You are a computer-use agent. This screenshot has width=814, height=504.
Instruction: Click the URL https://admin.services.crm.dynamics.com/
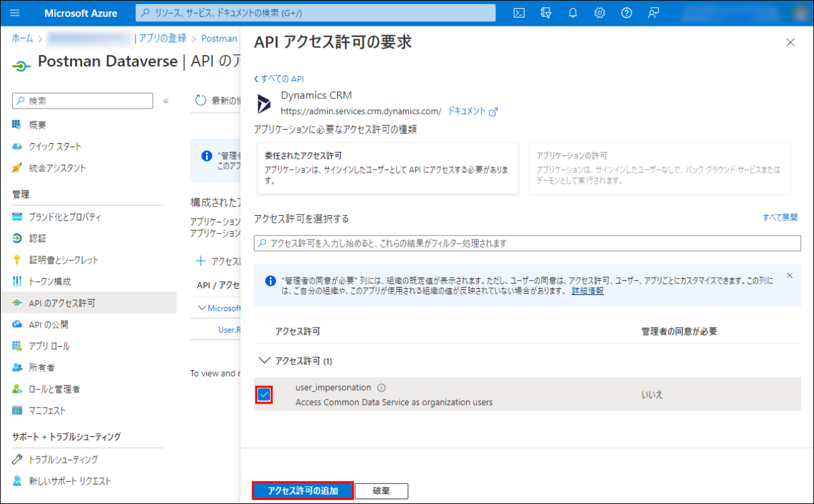pyautogui.click(x=361, y=111)
